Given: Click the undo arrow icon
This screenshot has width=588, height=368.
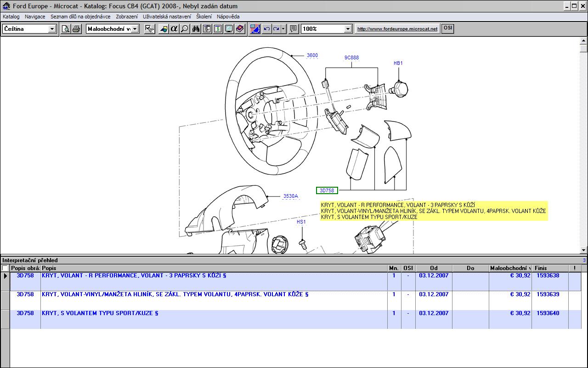Looking at the screenshot, I should [266, 29].
